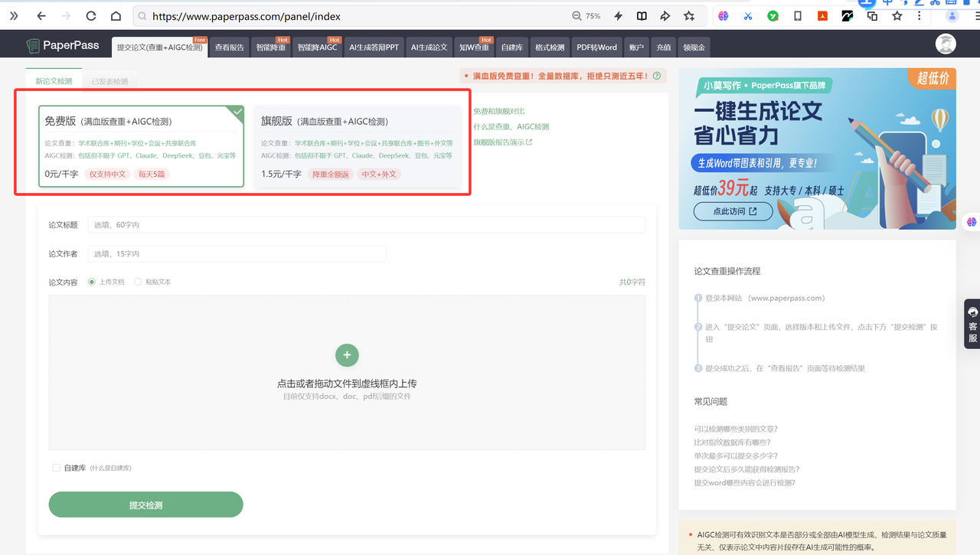Click the 75% zoom magnifier icon

pyautogui.click(x=577, y=16)
